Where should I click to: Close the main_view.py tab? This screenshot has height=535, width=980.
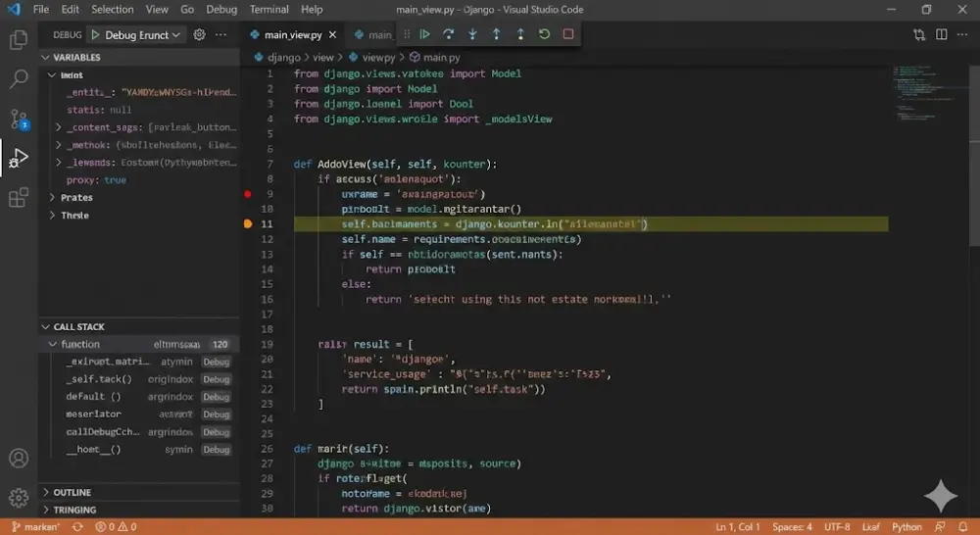click(x=332, y=35)
